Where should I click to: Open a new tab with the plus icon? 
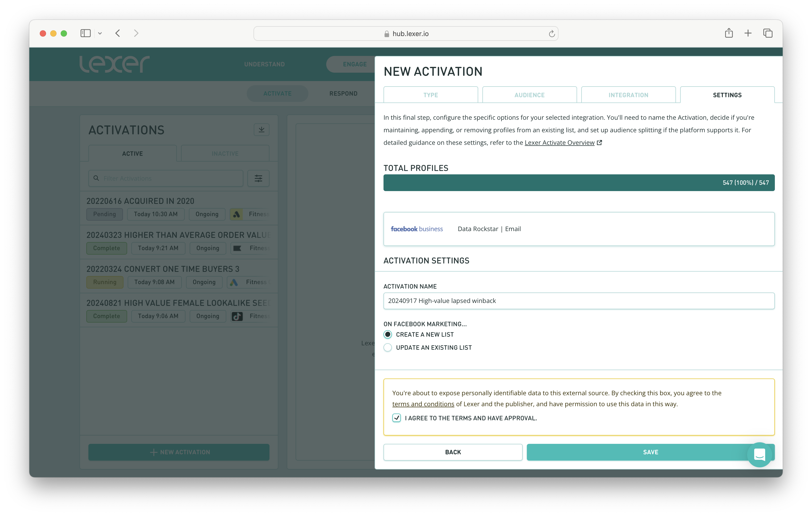click(748, 33)
